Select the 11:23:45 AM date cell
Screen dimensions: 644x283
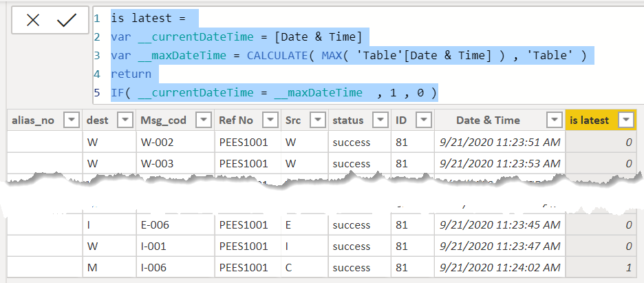coord(500,224)
